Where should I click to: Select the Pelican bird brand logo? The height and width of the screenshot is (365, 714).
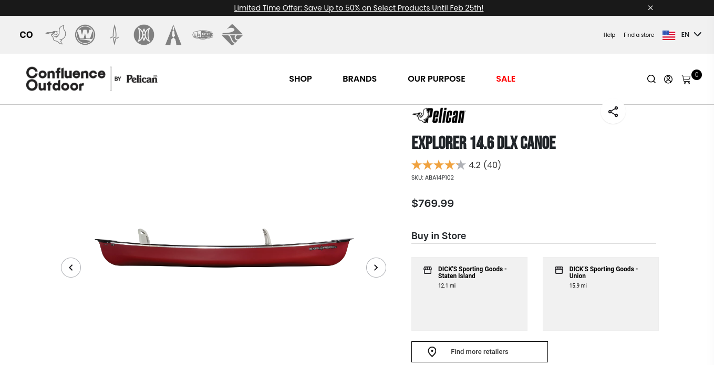tap(56, 35)
